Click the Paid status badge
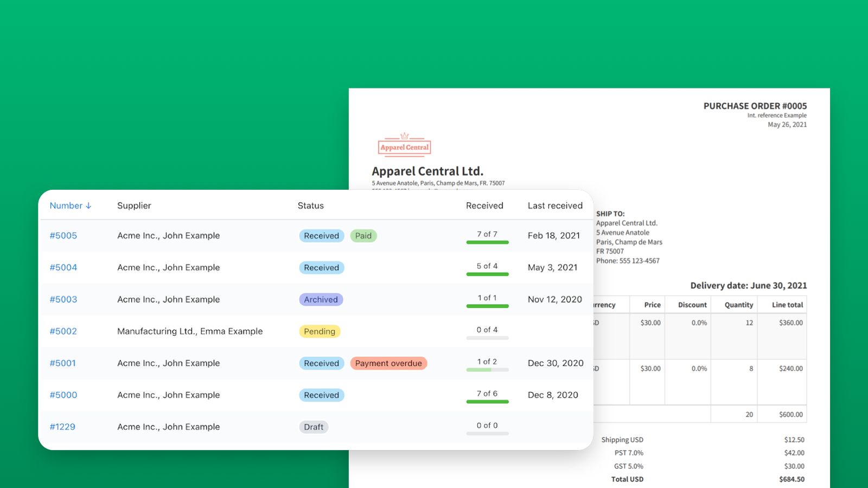Viewport: 868px width, 488px height. coord(363,236)
